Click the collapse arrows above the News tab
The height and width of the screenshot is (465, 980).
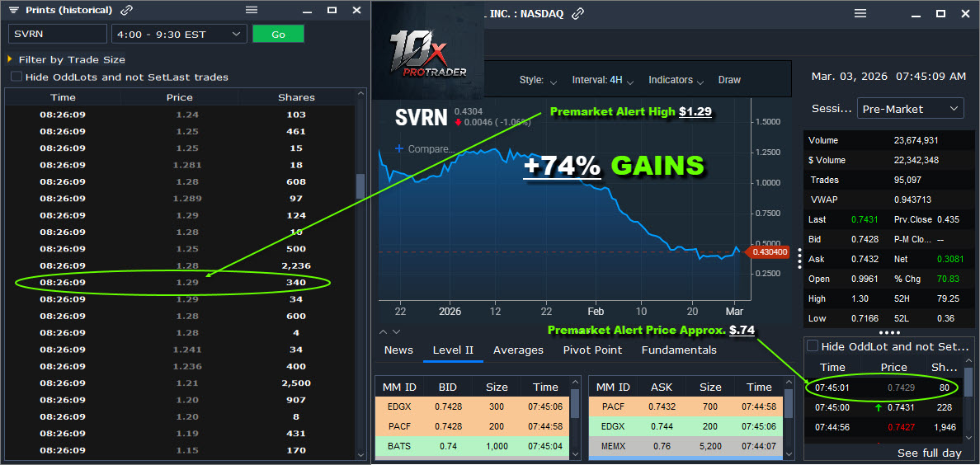(390, 331)
